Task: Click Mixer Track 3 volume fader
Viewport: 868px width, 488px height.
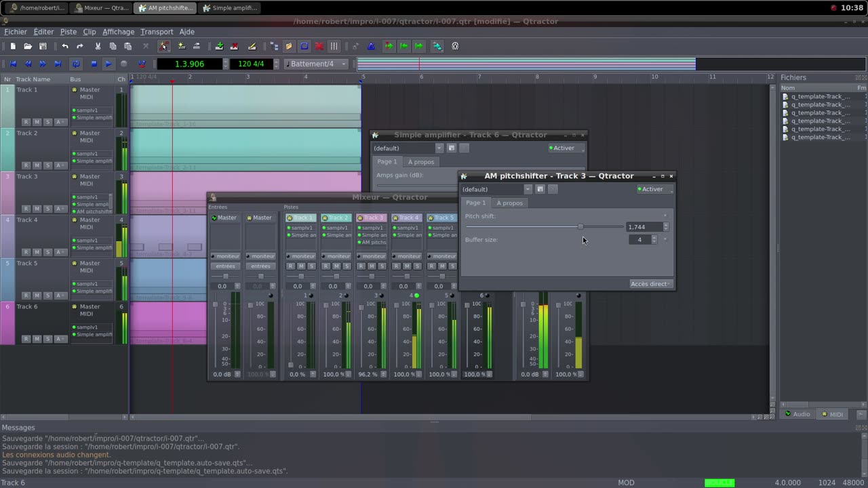Action: pos(361,309)
